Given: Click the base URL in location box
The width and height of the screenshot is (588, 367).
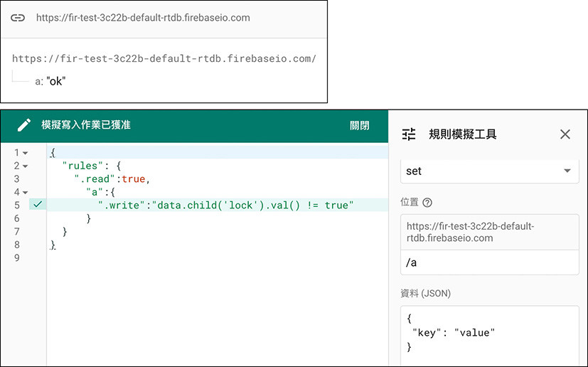Looking at the screenshot, I should pos(470,232).
